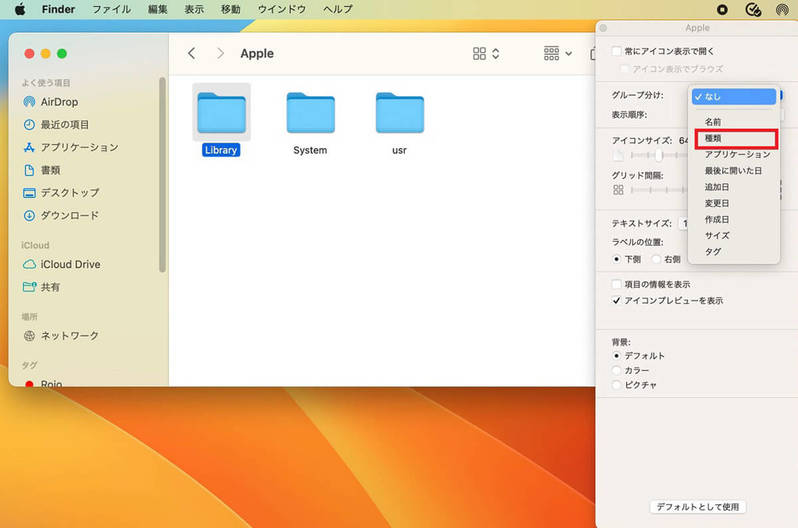
Task: Choose 種類 in the grouping dropdown
Action: (x=734, y=138)
